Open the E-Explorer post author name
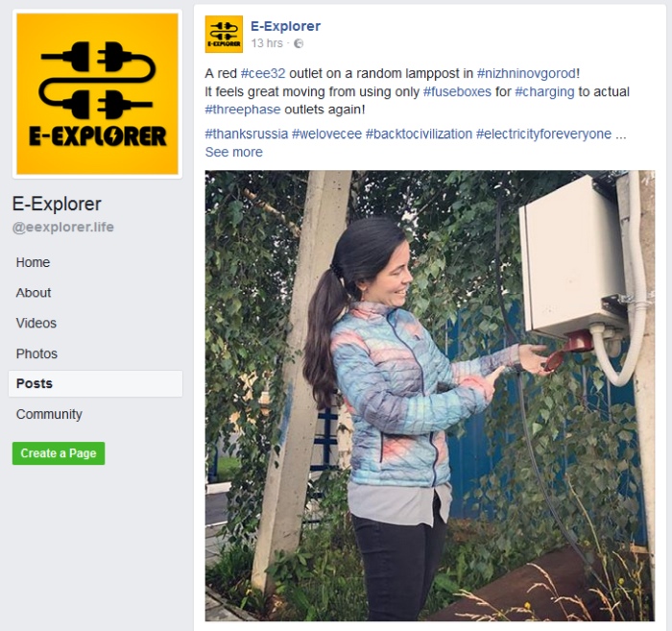 pyautogui.click(x=285, y=26)
